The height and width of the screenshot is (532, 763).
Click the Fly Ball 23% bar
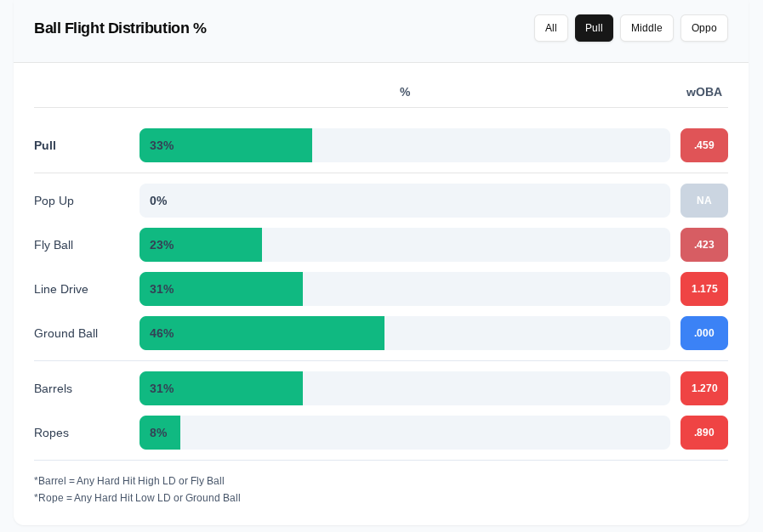[404, 245]
